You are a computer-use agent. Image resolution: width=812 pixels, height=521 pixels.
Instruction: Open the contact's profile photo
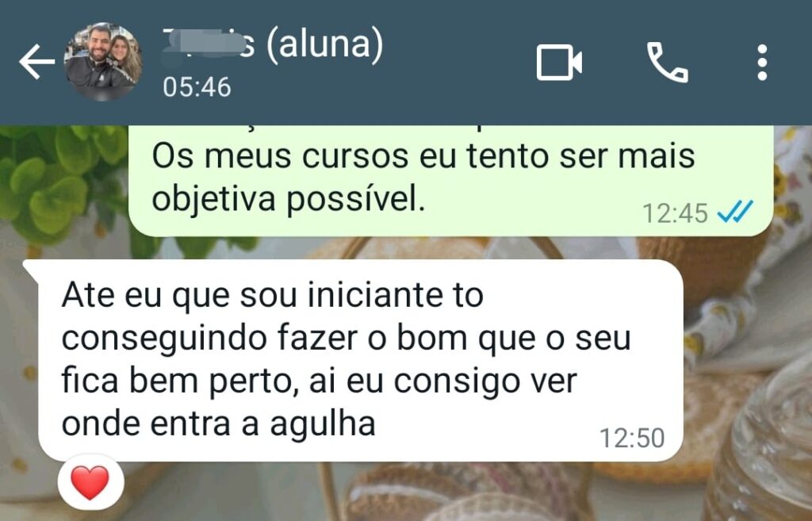102,62
